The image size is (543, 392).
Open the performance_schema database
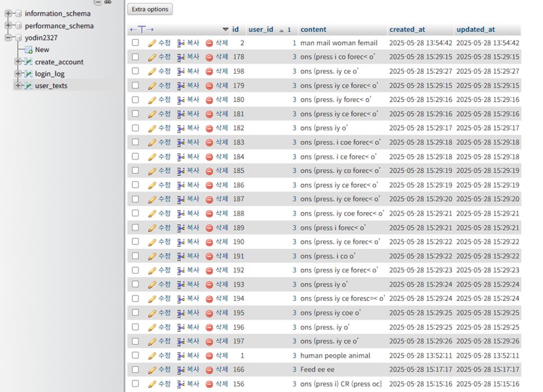click(x=59, y=26)
